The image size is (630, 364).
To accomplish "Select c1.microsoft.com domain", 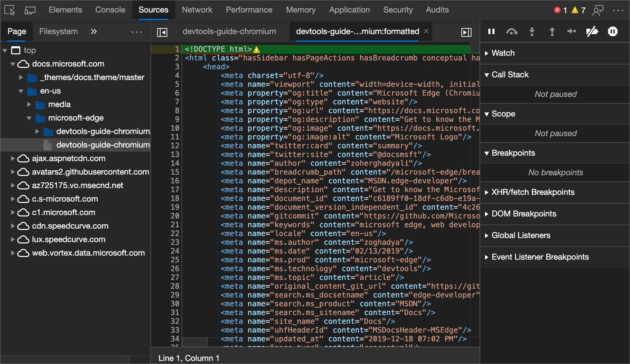I will pos(64,212).
